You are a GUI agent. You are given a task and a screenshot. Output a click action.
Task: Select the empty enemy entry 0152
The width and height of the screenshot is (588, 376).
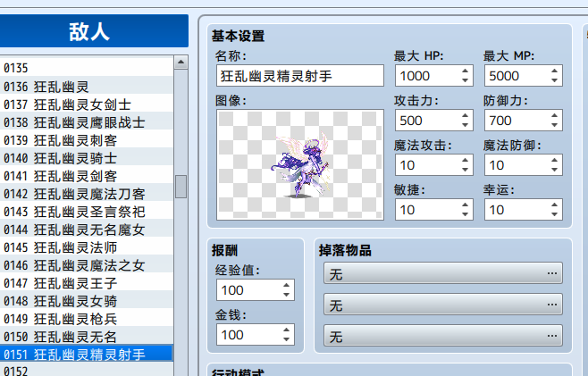(87, 371)
